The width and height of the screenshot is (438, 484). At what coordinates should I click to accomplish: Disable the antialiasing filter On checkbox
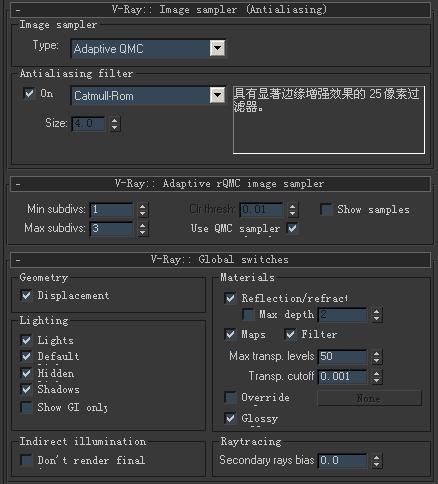(x=29, y=94)
